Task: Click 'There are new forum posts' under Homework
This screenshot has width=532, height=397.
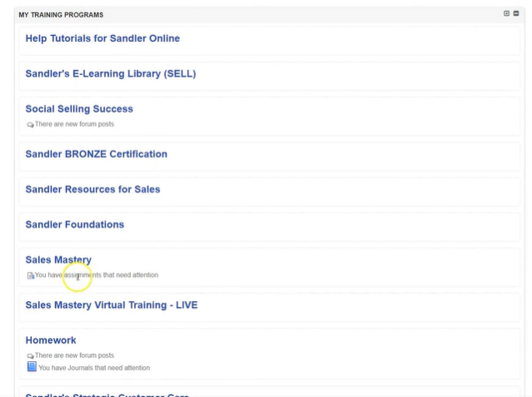Action: pyautogui.click(x=74, y=355)
